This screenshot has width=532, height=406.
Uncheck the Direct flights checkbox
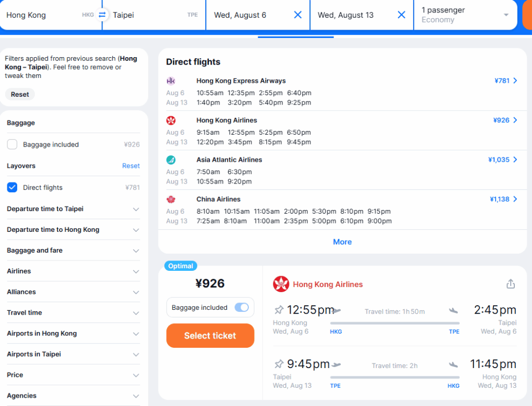[x=12, y=187]
